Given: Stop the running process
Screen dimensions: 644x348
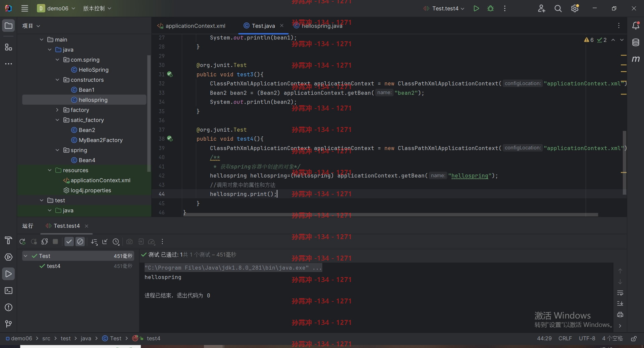Looking at the screenshot, I should pyautogui.click(x=56, y=241).
